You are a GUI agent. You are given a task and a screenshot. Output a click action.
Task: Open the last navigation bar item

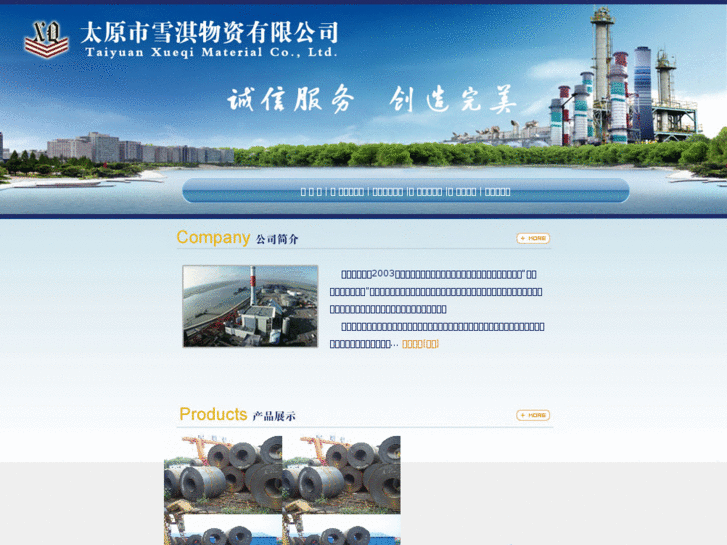click(497, 192)
